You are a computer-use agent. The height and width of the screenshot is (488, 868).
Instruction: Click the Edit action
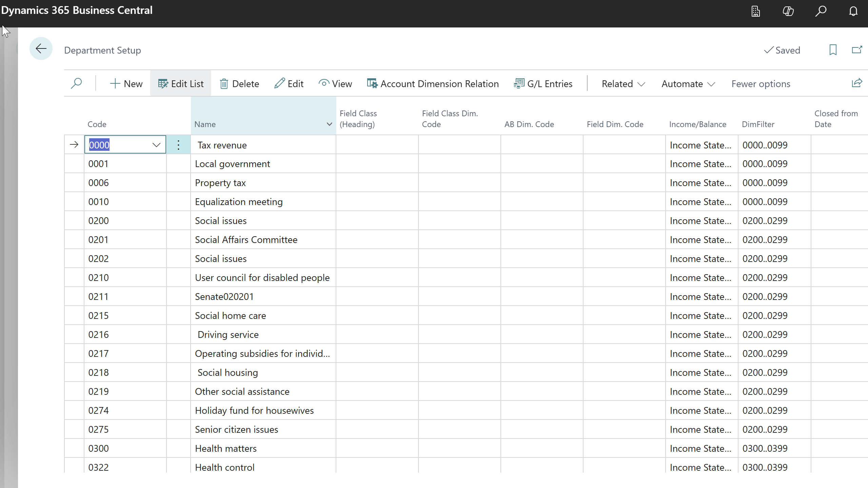[289, 84]
